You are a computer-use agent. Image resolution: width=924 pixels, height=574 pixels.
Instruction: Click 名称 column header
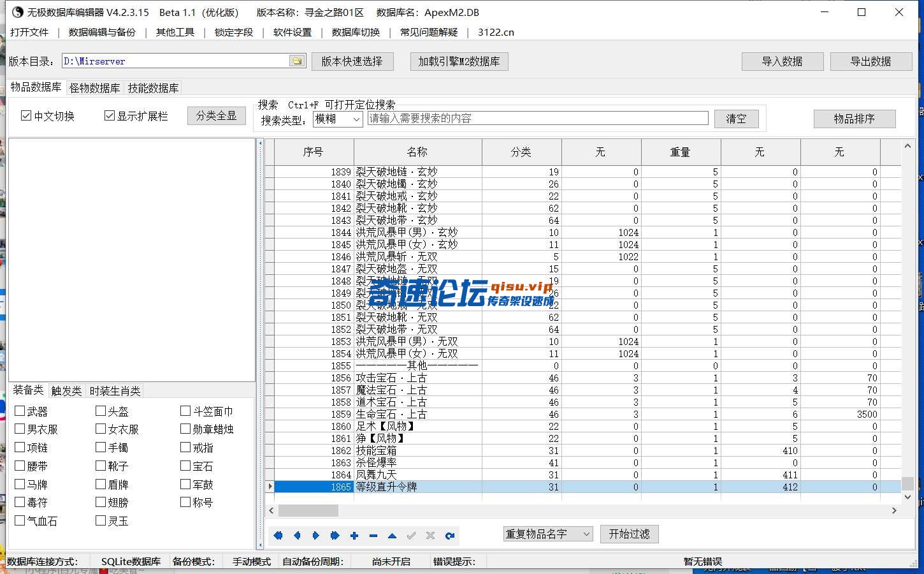pos(417,152)
